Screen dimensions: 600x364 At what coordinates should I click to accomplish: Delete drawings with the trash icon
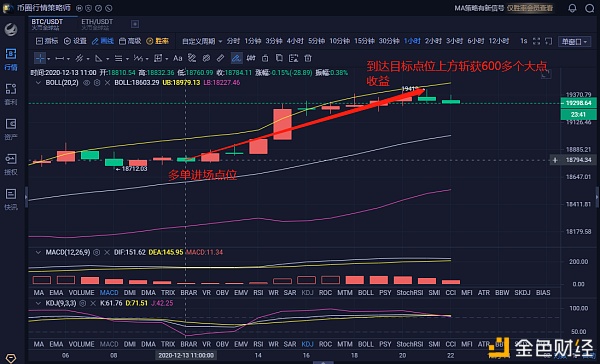tap(308, 58)
